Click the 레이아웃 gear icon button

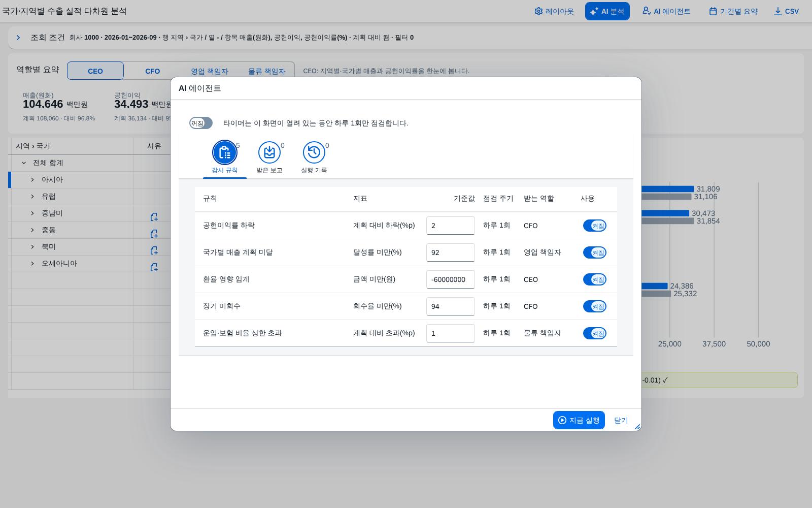(x=554, y=11)
